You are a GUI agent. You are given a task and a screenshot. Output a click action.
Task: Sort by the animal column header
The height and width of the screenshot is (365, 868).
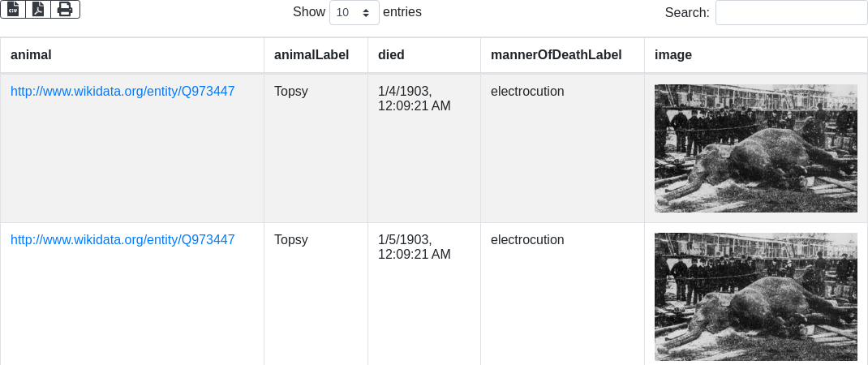31,55
